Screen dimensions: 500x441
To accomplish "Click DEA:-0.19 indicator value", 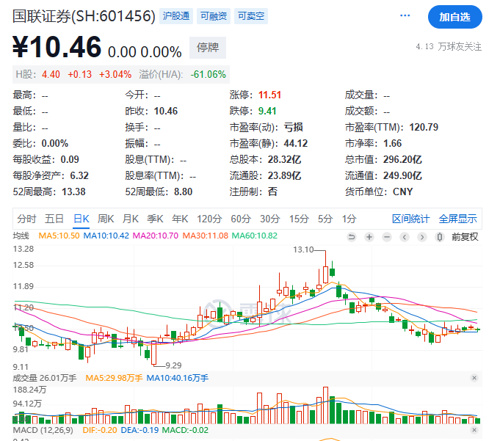I will tap(140, 430).
